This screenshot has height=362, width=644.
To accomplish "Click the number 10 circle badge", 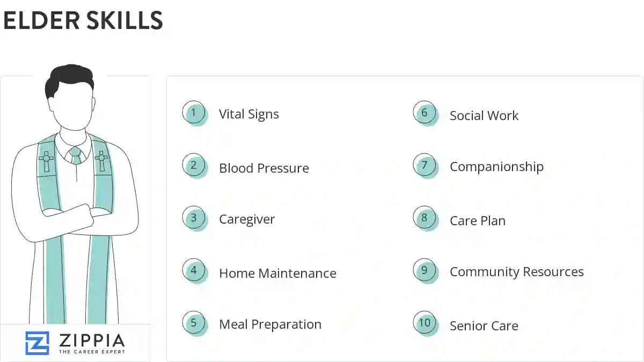I will (425, 323).
